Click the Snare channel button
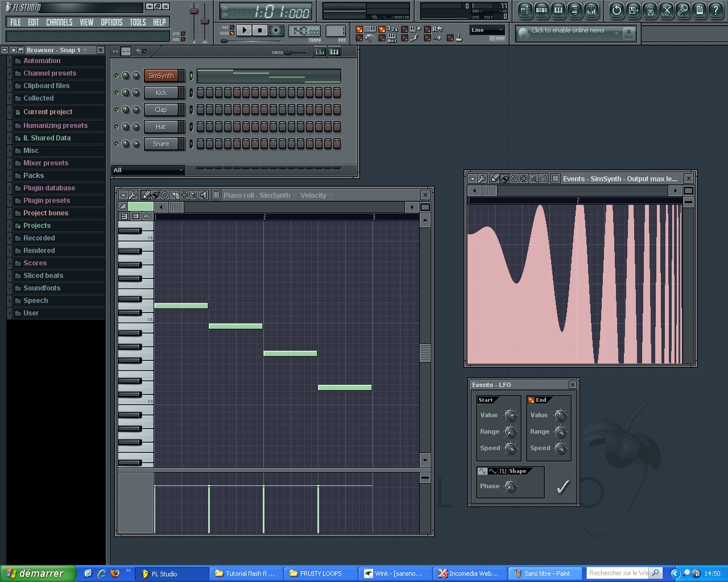The image size is (728, 582). pyautogui.click(x=162, y=144)
